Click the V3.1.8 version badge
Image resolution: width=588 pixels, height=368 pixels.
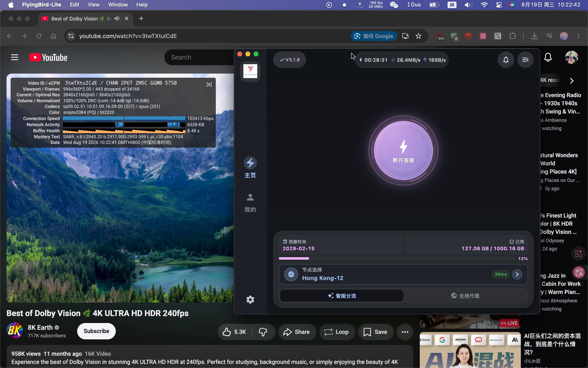click(x=290, y=60)
